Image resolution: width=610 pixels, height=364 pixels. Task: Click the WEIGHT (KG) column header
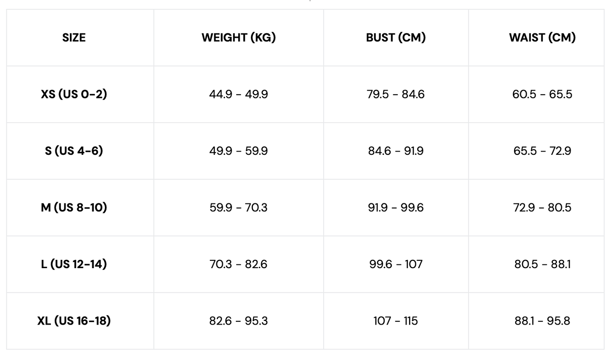point(239,37)
